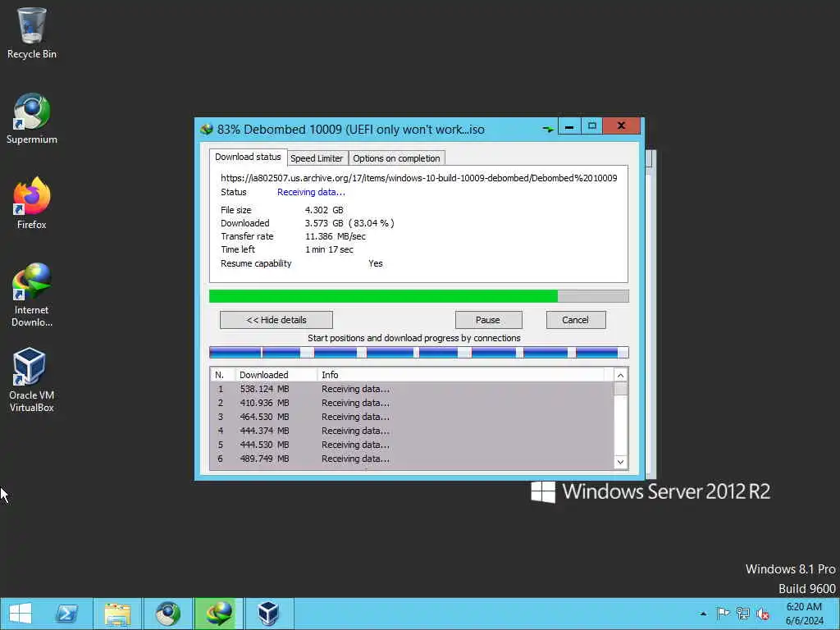Open Internet Download Manager desktop shortcut

pyautogui.click(x=32, y=294)
